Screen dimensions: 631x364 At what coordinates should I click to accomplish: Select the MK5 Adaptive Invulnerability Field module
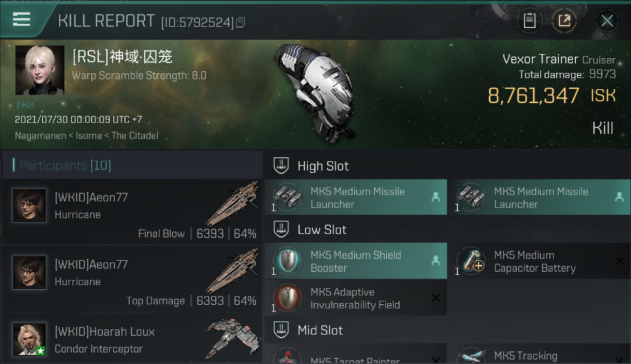click(356, 298)
